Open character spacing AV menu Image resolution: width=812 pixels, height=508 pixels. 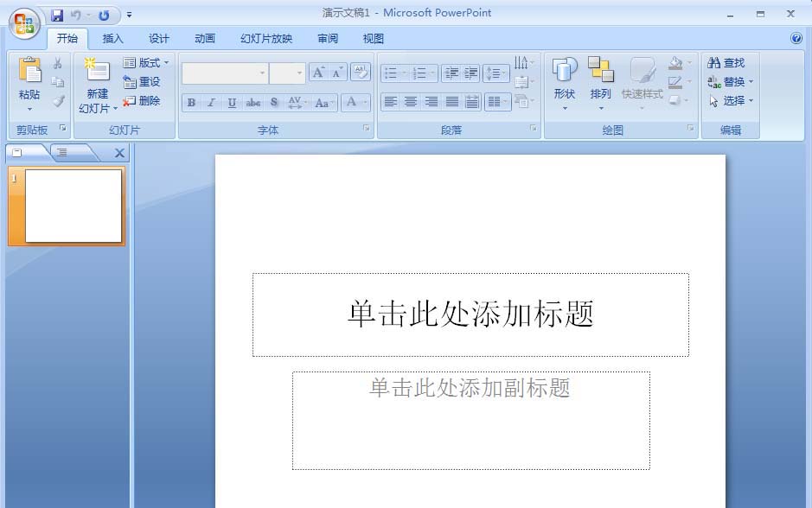(297, 103)
